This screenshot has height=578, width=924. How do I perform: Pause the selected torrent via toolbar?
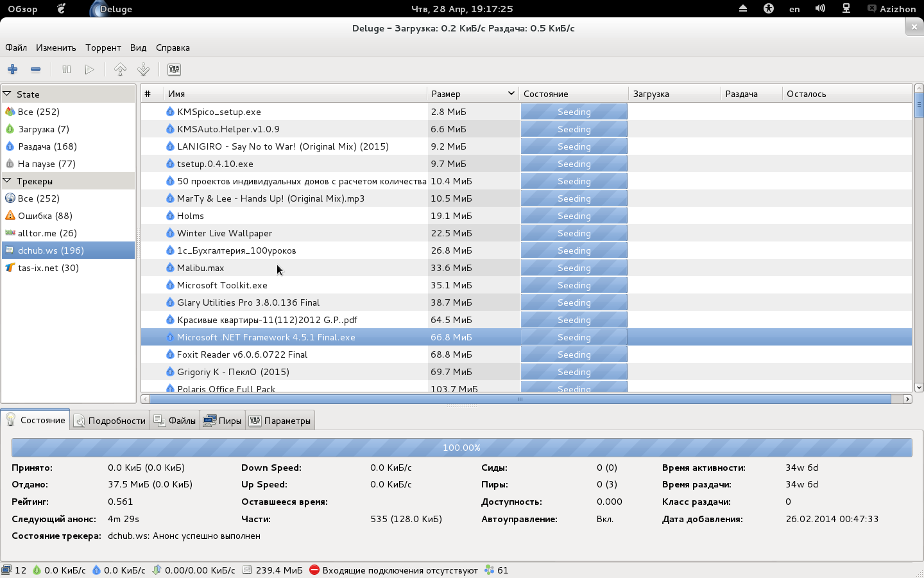tap(67, 69)
